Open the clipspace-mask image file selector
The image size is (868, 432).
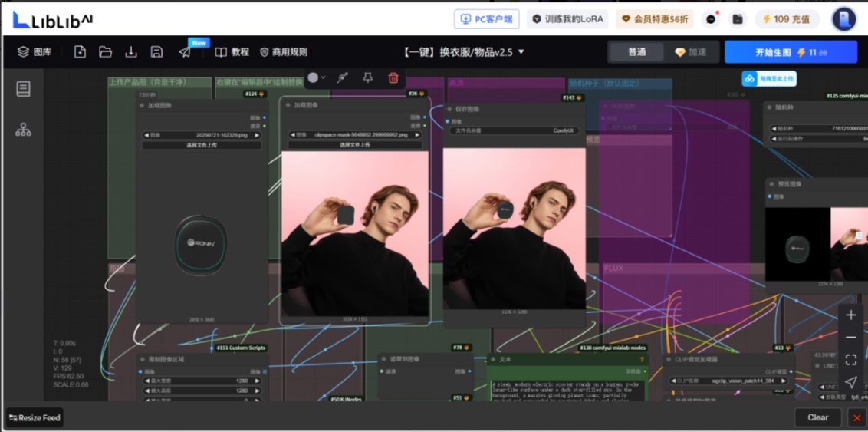click(355, 134)
